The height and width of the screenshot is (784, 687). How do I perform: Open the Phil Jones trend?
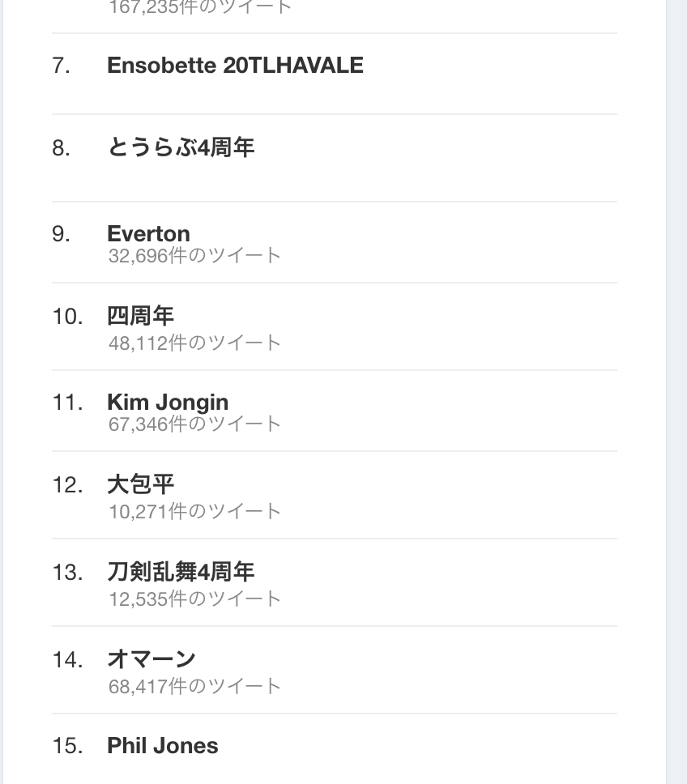[162, 745]
